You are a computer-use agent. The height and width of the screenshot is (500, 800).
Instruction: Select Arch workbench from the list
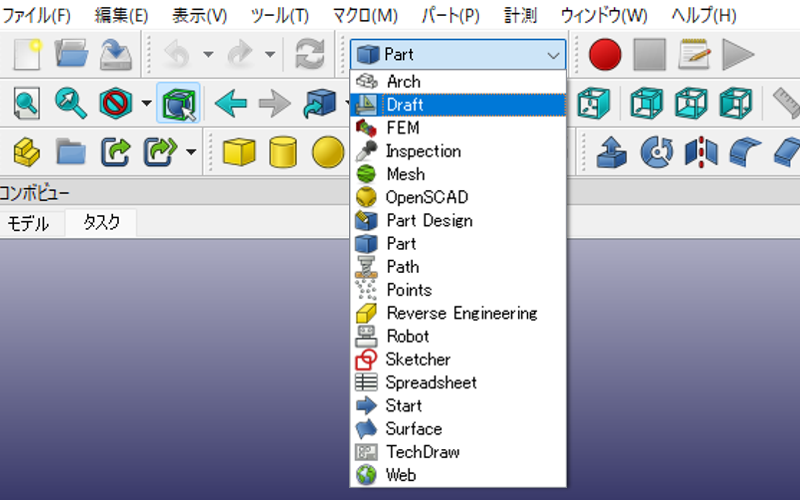pos(458,82)
